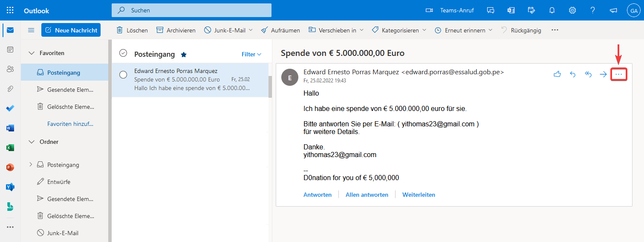Click Archivieren in the toolbar
644x242 pixels.
pyautogui.click(x=176, y=30)
